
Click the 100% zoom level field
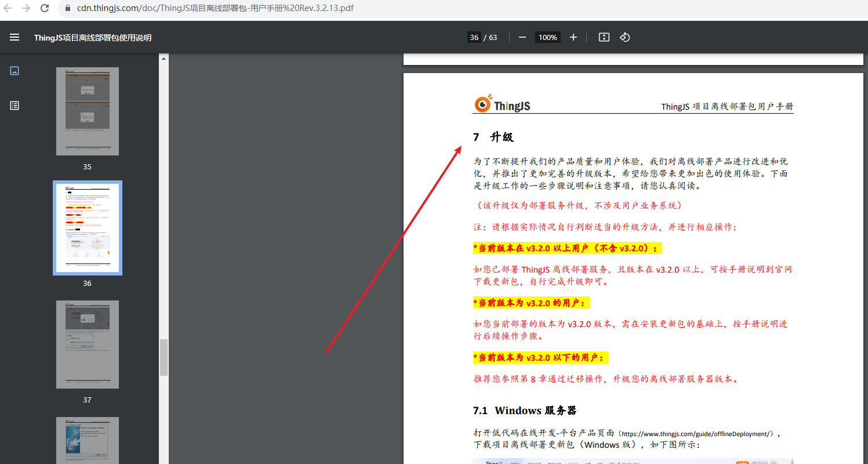[547, 37]
